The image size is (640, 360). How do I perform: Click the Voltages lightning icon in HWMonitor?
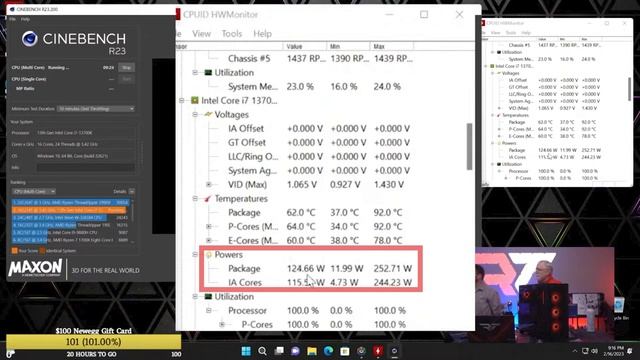208,114
